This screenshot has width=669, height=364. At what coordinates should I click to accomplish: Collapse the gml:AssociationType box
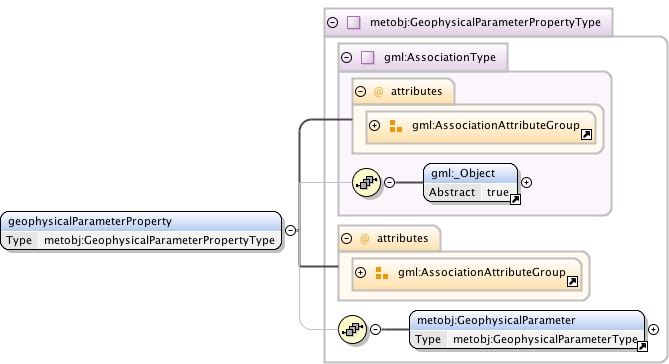tap(346, 57)
